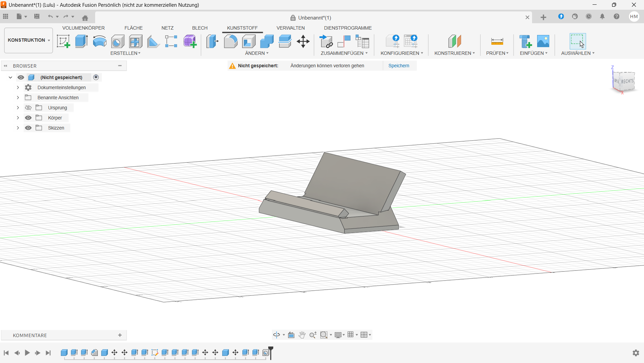This screenshot has height=363, width=644.
Task: Play the timeline
Action: (x=27, y=353)
